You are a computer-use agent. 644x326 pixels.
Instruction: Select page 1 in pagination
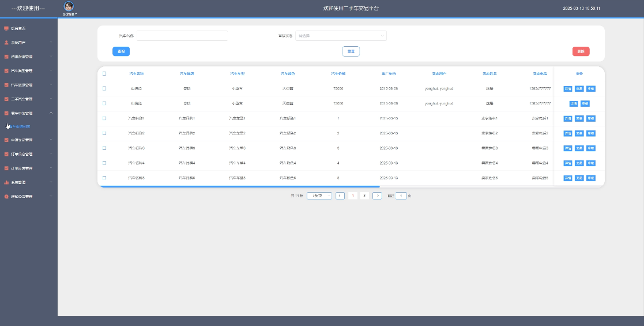tap(352, 196)
